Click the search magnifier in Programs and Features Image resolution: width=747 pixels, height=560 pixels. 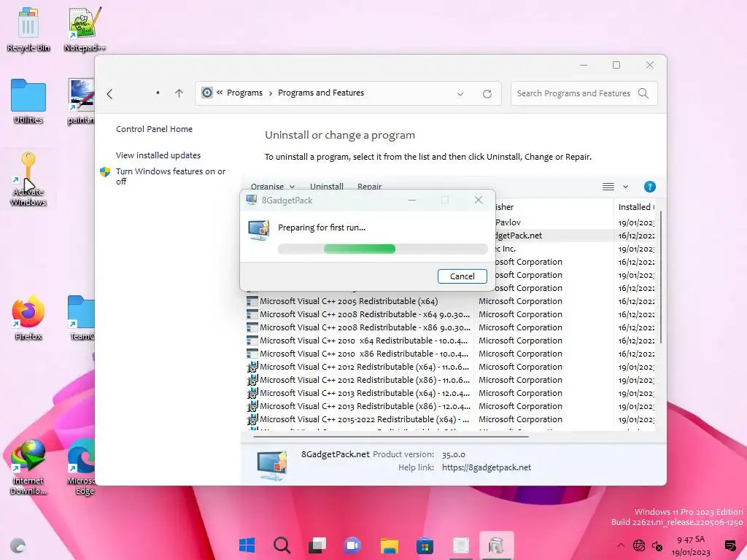(643, 93)
